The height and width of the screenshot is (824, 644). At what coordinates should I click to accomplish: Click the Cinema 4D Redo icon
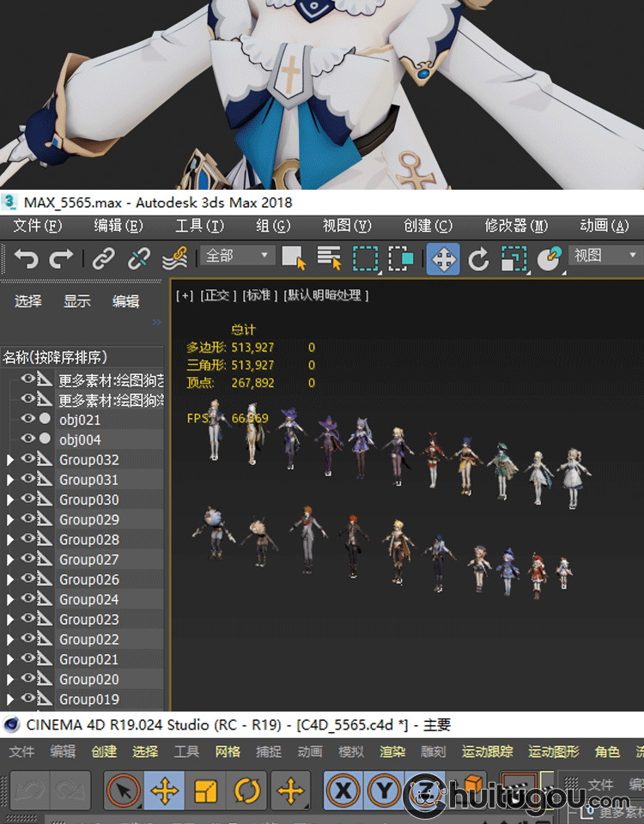pyautogui.click(x=70, y=791)
